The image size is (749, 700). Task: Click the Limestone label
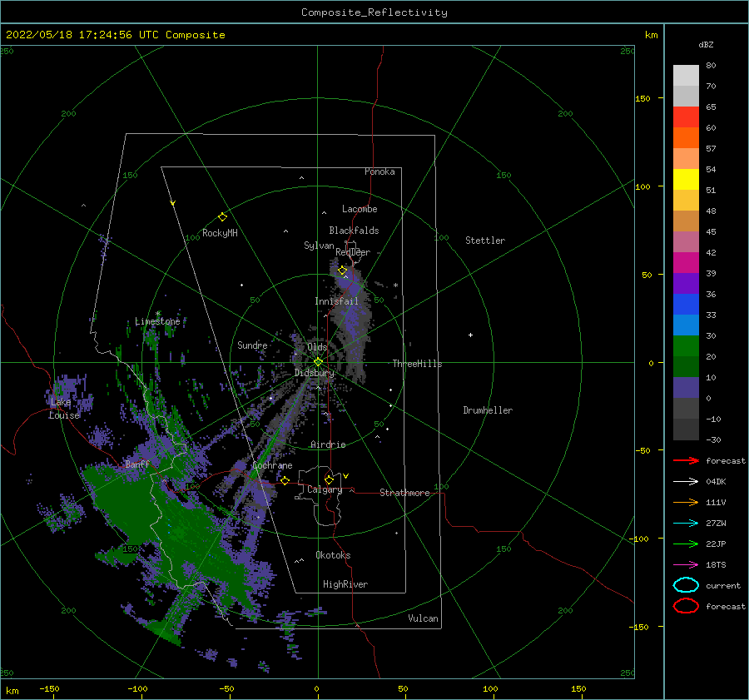coord(157,321)
